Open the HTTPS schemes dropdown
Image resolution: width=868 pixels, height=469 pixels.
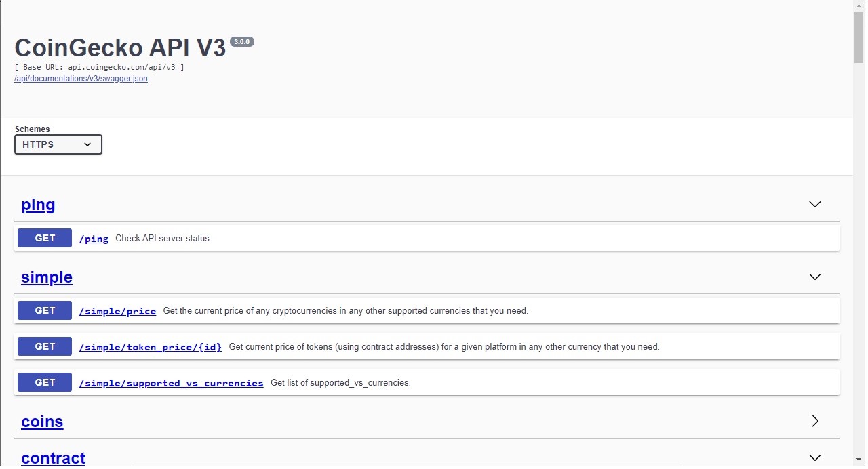click(x=58, y=144)
